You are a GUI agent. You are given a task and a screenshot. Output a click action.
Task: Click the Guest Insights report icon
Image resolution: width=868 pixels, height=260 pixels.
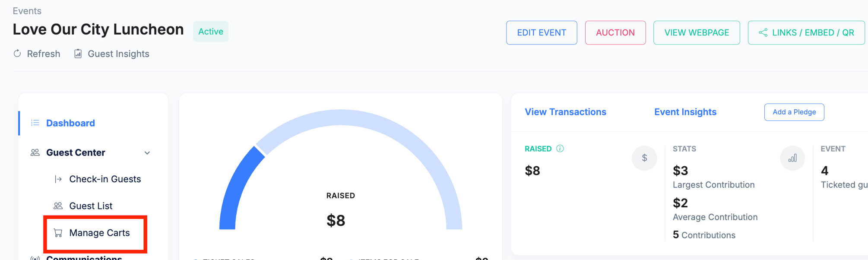(x=78, y=54)
